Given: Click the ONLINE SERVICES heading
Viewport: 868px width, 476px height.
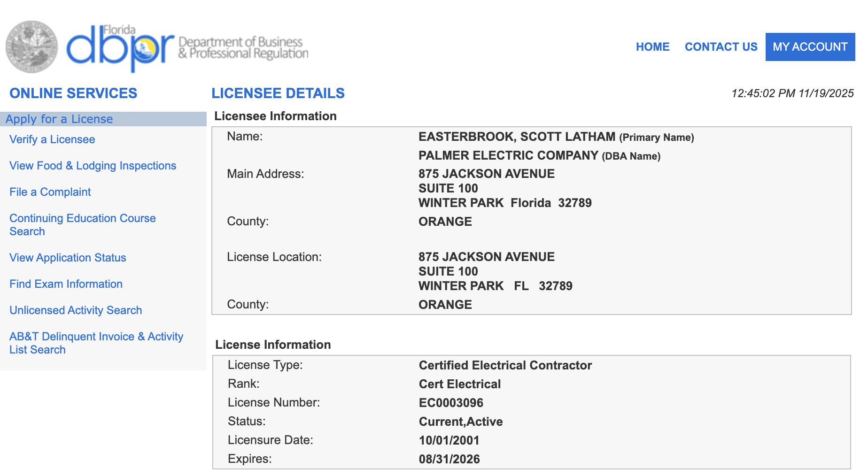Looking at the screenshot, I should 73,93.
